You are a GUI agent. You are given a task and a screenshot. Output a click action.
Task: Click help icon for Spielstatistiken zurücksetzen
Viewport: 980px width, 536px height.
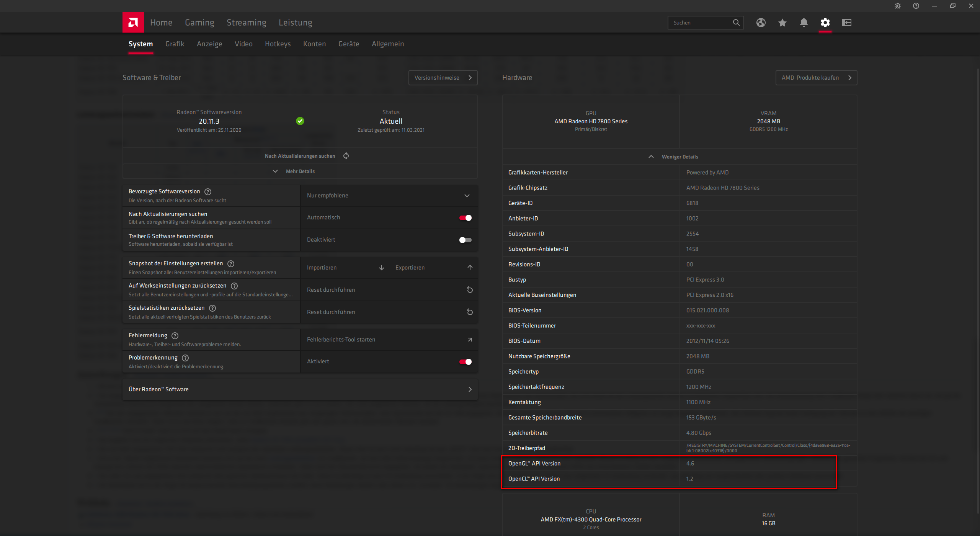pyautogui.click(x=212, y=308)
